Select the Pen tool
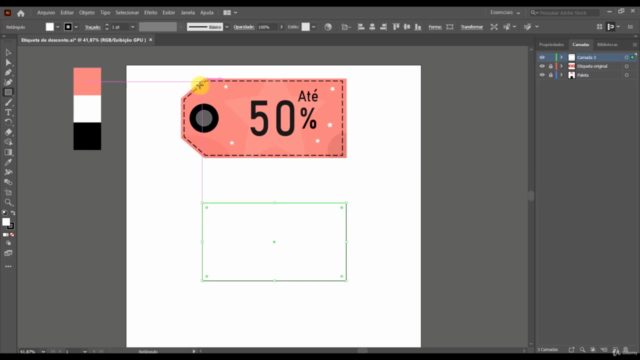The width and height of the screenshot is (640, 360). coord(8,72)
